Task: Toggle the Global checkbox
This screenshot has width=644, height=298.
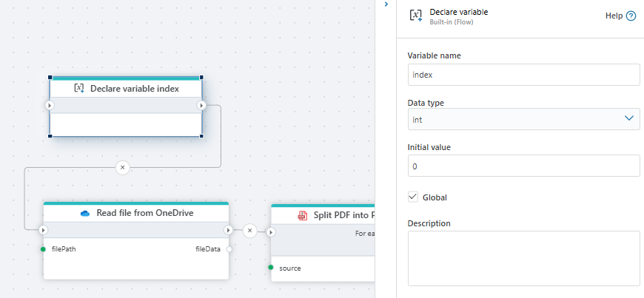Action: click(x=413, y=197)
